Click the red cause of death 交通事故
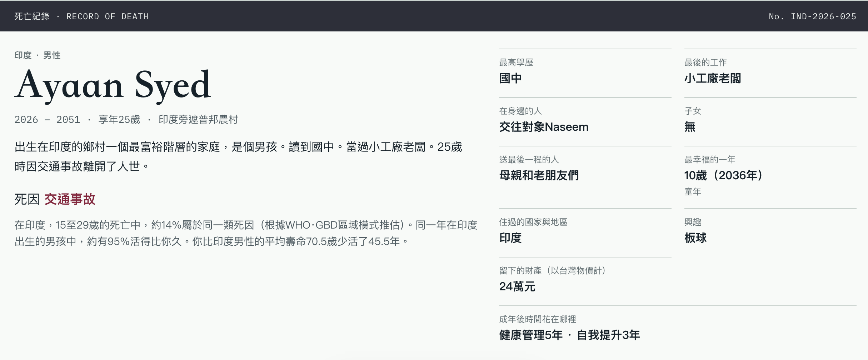This screenshot has height=360, width=868. coord(70,199)
